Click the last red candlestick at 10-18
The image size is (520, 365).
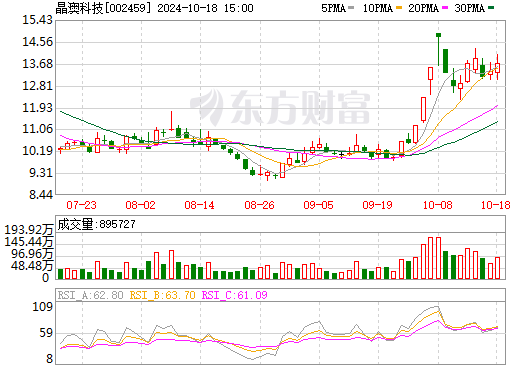497,68
